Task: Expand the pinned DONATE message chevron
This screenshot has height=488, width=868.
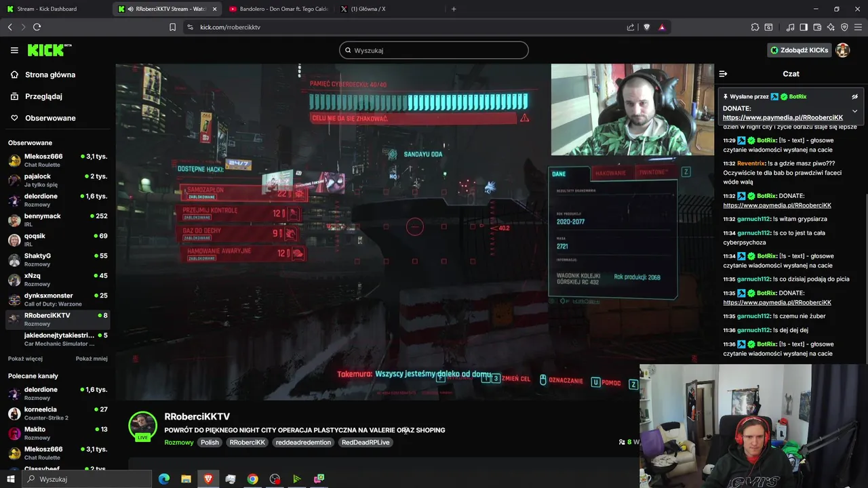Action: click(854, 111)
